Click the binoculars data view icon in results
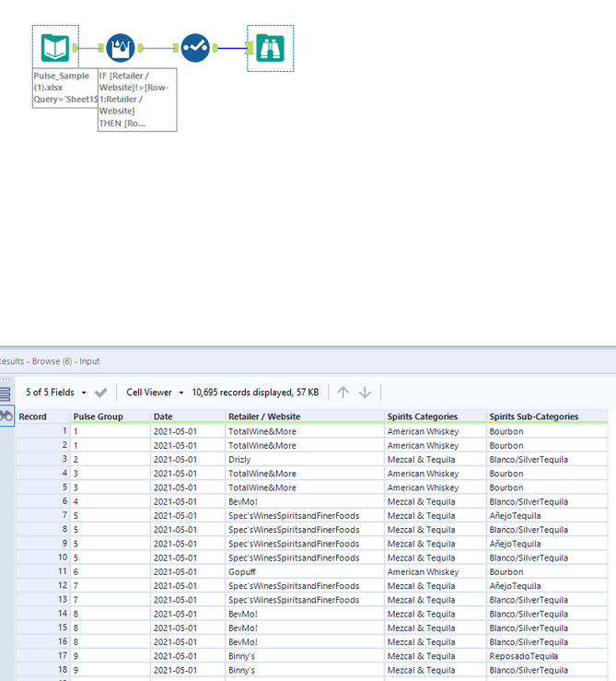Image resolution: width=616 pixels, height=681 pixels. click(6, 417)
